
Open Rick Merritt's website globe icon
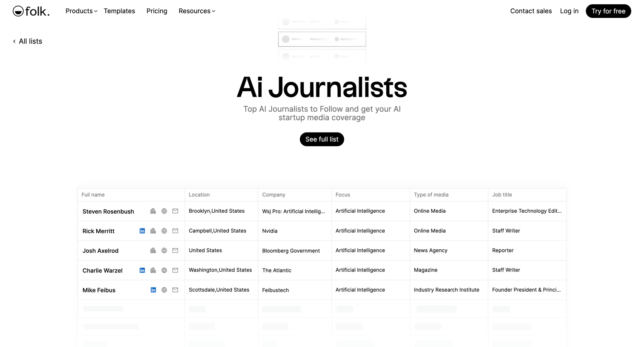pyautogui.click(x=164, y=231)
